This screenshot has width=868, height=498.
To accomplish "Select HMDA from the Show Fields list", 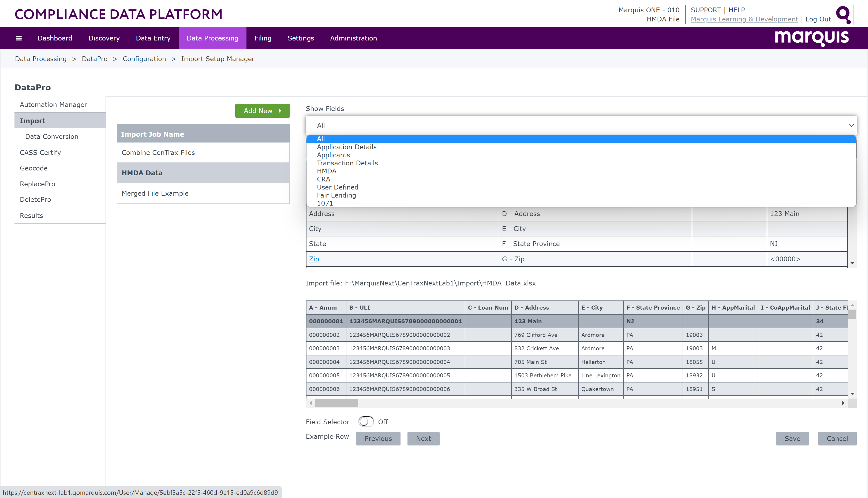I will click(x=327, y=171).
